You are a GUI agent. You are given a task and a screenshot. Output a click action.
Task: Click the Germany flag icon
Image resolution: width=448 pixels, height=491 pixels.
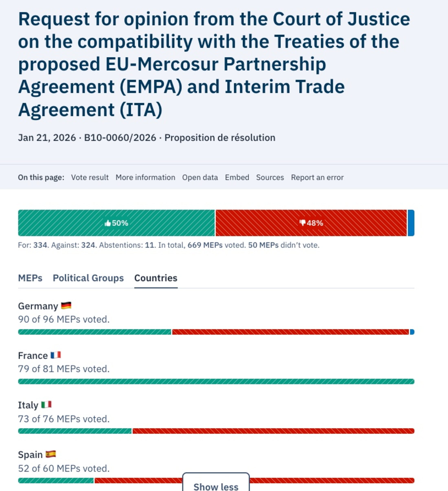click(x=66, y=305)
